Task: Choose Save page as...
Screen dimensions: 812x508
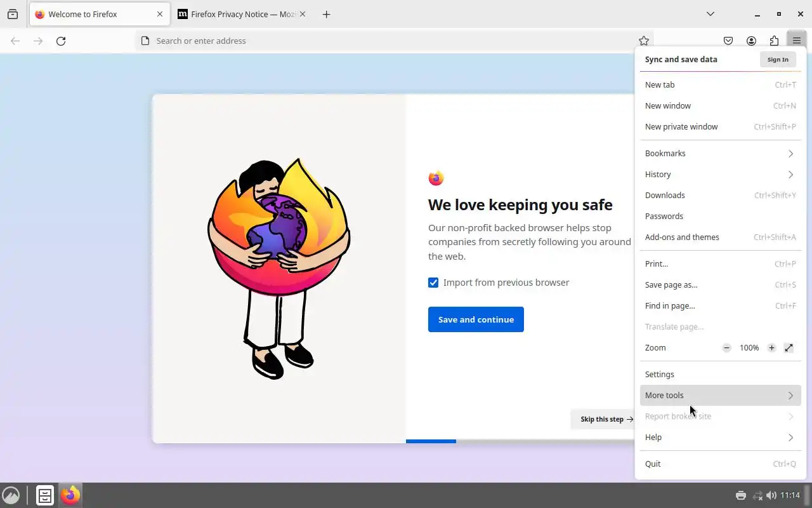Action: 721,284
